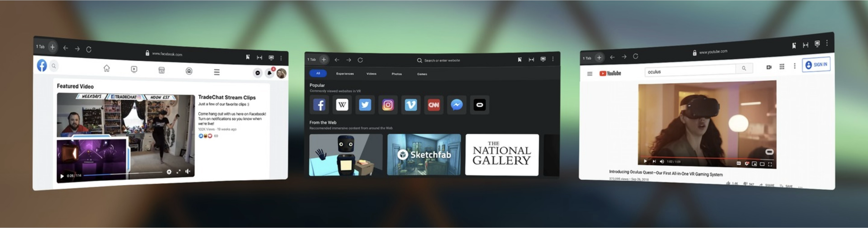Open Facebook video settings gear
Screen dimensions: 868x228
[169, 172]
